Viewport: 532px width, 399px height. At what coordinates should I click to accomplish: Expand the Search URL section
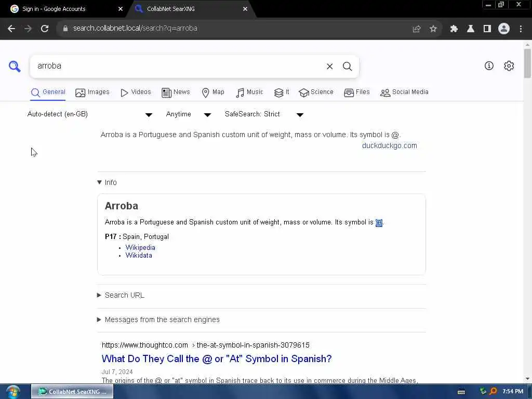[121, 295]
